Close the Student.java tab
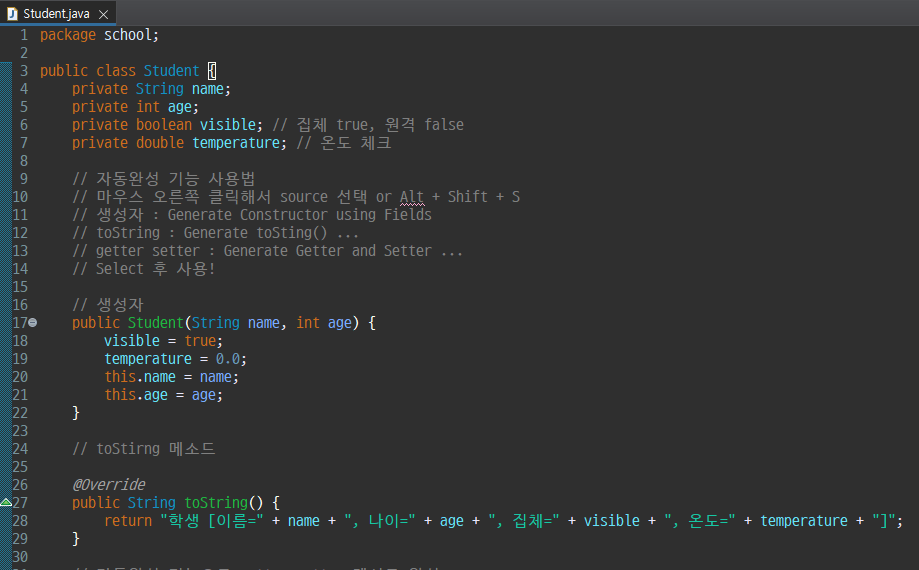 click(104, 14)
